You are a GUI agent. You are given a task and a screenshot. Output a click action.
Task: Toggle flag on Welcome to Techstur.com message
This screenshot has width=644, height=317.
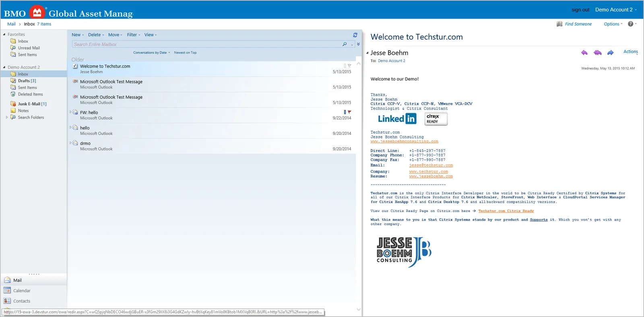349,66
